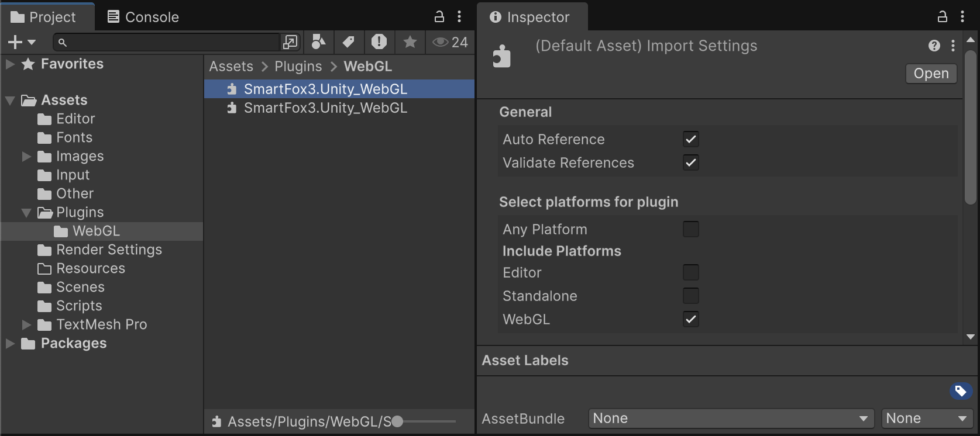Expand the Packages folder arrow
The image size is (980, 436).
[x=10, y=344]
